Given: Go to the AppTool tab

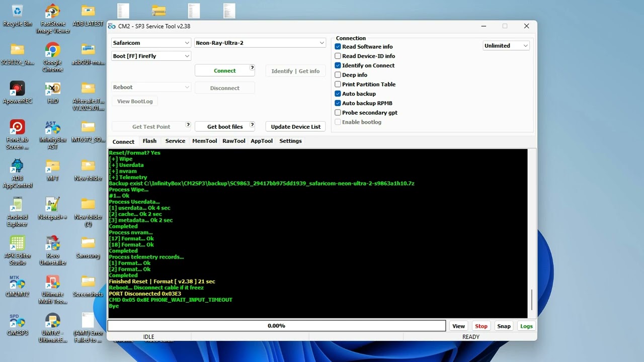Looking at the screenshot, I should (262, 141).
